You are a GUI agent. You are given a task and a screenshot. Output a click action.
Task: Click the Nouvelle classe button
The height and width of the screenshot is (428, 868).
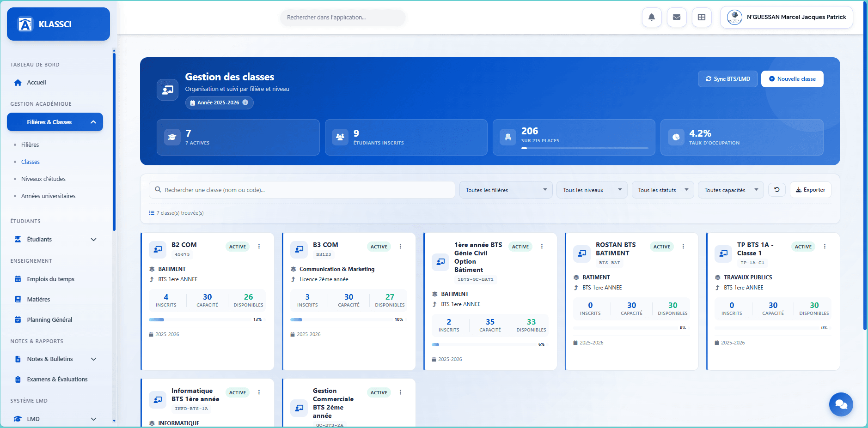(x=792, y=79)
